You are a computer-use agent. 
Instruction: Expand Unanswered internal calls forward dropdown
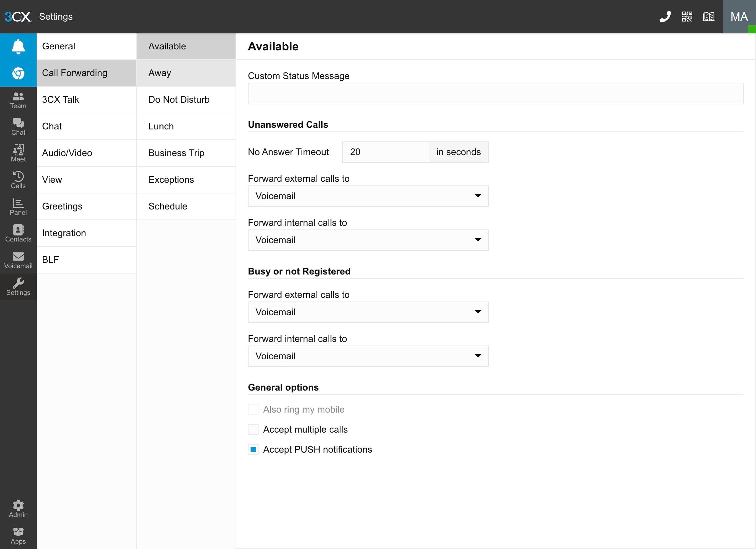pyautogui.click(x=368, y=240)
